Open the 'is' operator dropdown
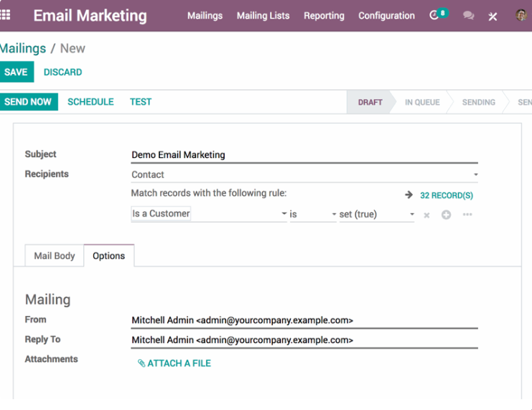The width and height of the screenshot is (532, 410). 313,214
